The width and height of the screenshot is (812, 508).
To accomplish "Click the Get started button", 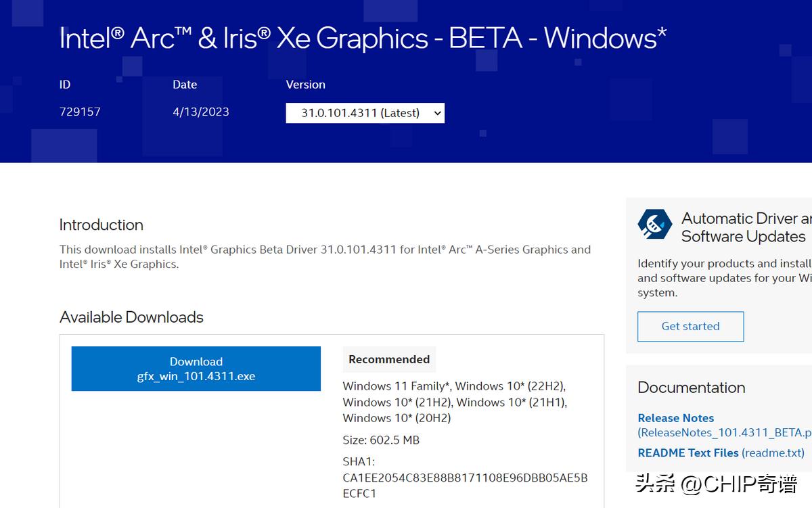I will coord(690,326).
